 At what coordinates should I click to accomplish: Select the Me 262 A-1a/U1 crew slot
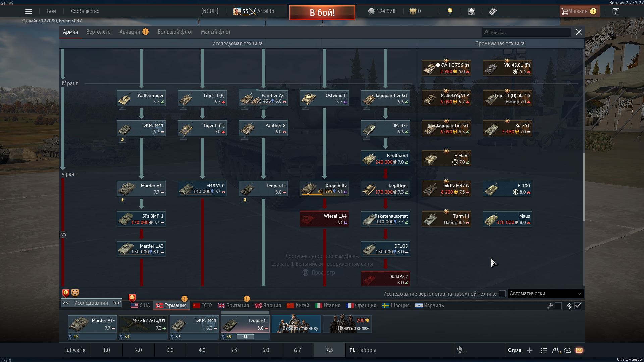143,324
